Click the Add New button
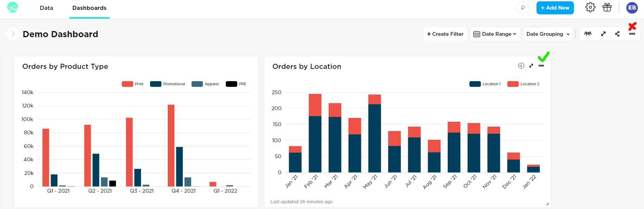 pos(555,8)
